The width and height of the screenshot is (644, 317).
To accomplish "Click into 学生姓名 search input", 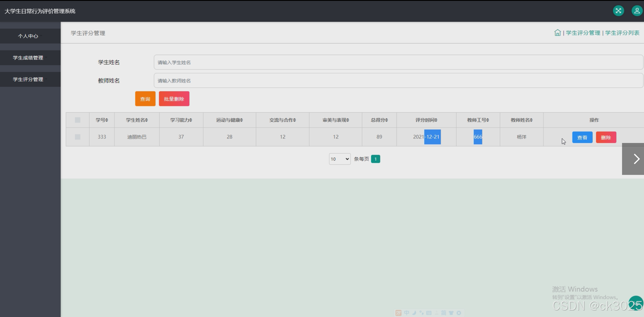I will (398, 62).
